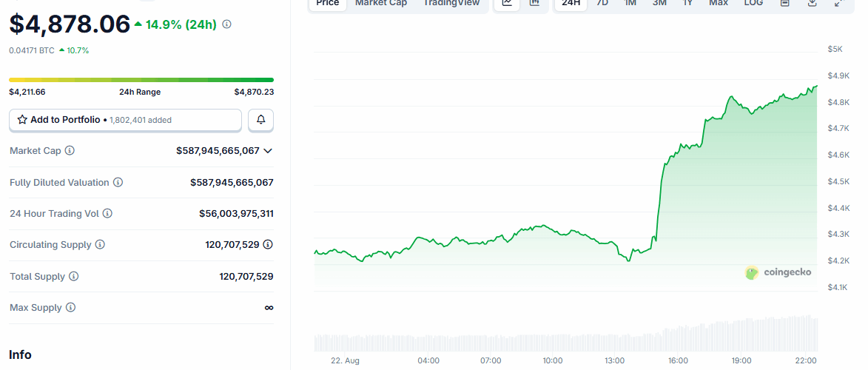Image resolution: width=868 pixels, height=370 pixels.
Task: Switch to line chart view icon
Action: click(x=506, y=3)
